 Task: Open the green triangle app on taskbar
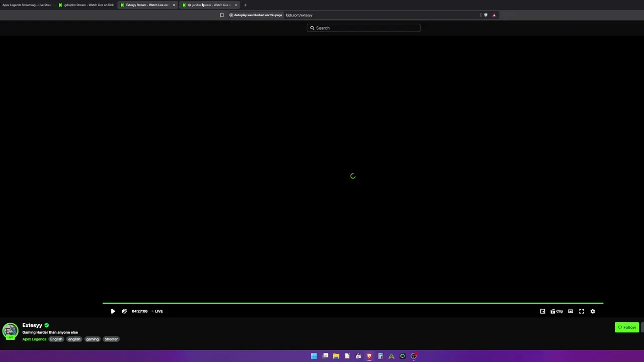pos(391,356)
